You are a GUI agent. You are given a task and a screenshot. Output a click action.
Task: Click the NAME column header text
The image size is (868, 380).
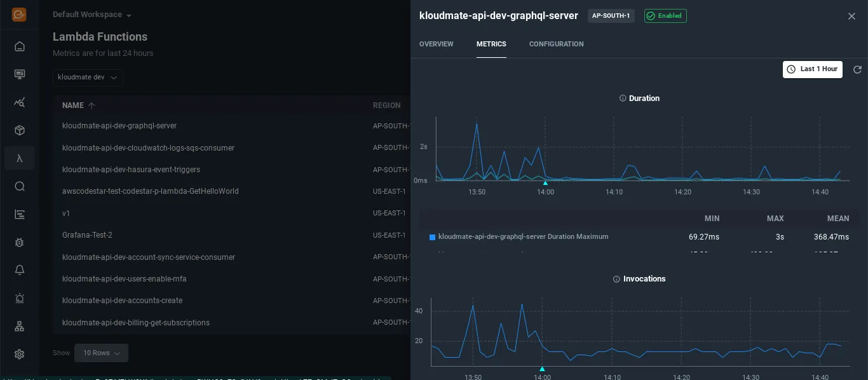73,105
